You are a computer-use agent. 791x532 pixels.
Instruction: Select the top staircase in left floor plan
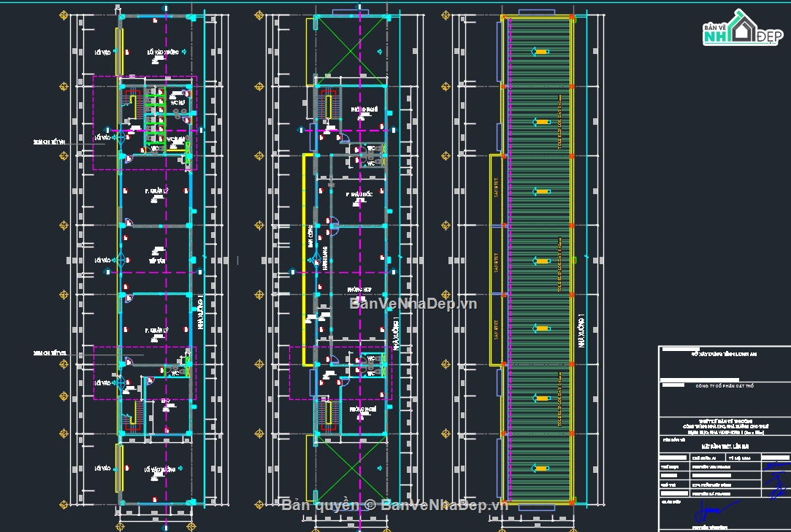[x=134, y=105]
